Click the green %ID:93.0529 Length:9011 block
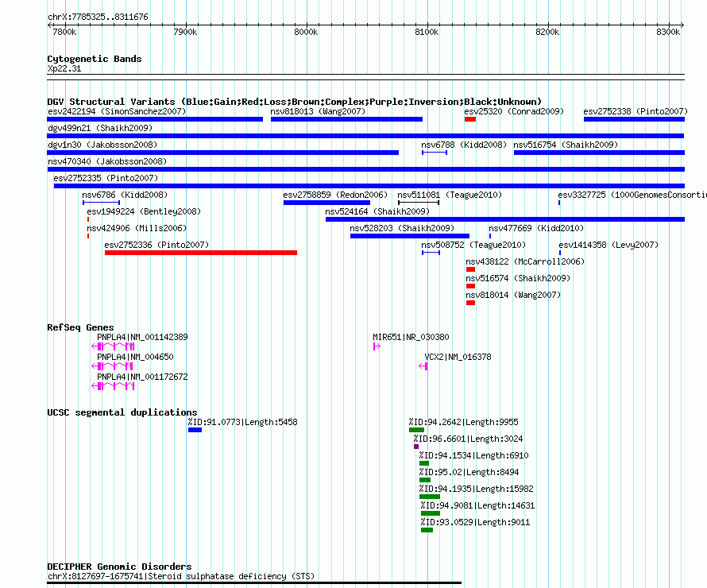This screenshot has height=588, width=707. 427,530
